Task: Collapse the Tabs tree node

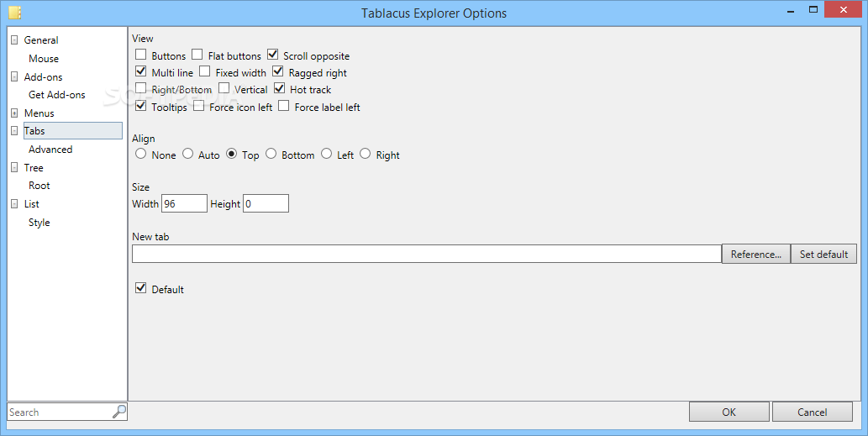Action: click(x=14, y=131)
